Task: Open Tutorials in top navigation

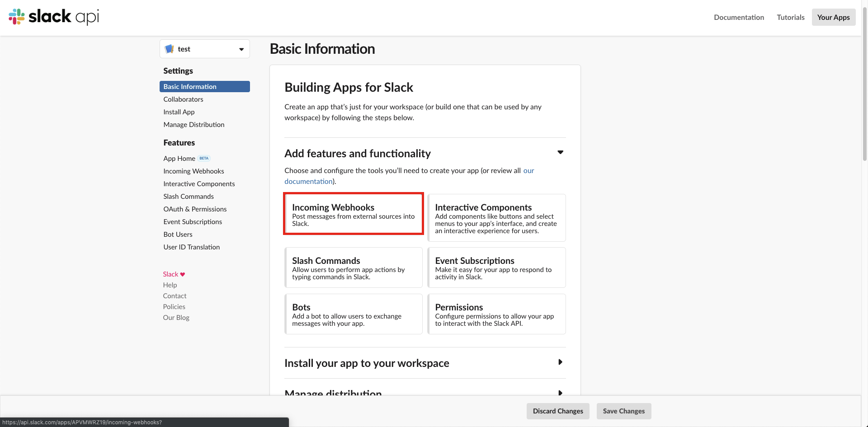Action: [790, 17]
